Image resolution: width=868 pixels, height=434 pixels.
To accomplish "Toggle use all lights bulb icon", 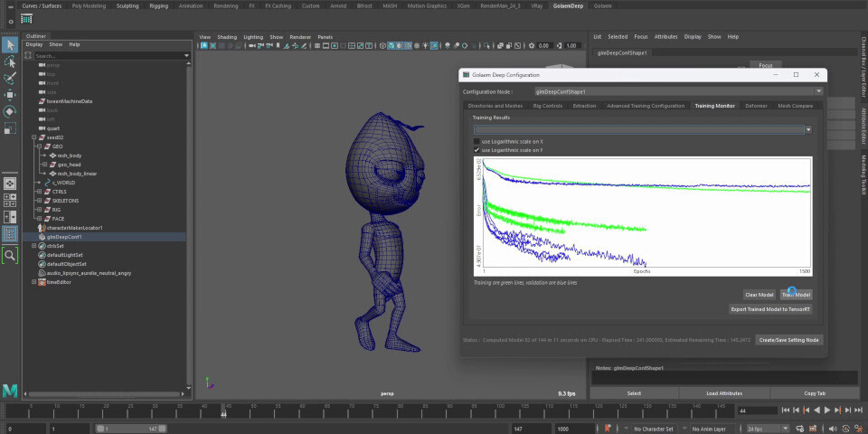I will click(425, 46).
